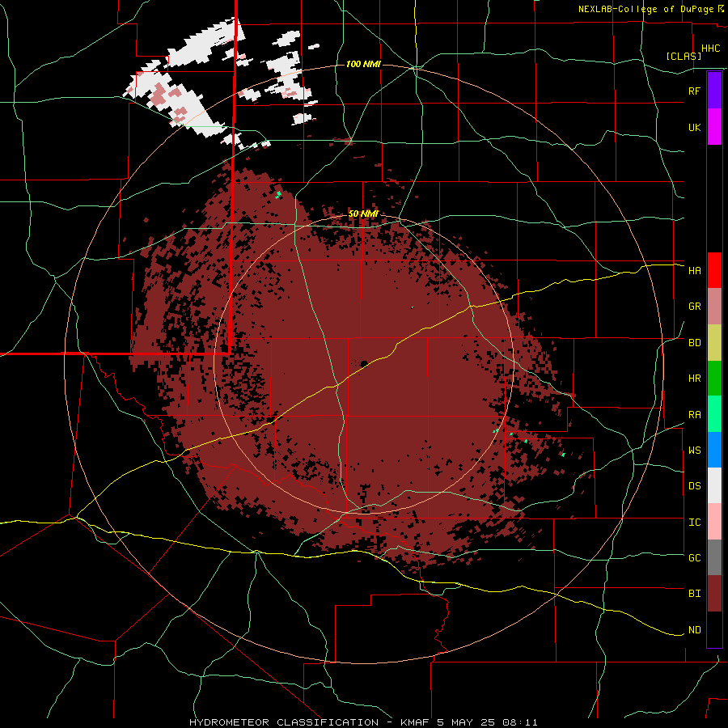728x728 pixels.
Task: Click the RF purple legend color block
Action: pos(714,91)
